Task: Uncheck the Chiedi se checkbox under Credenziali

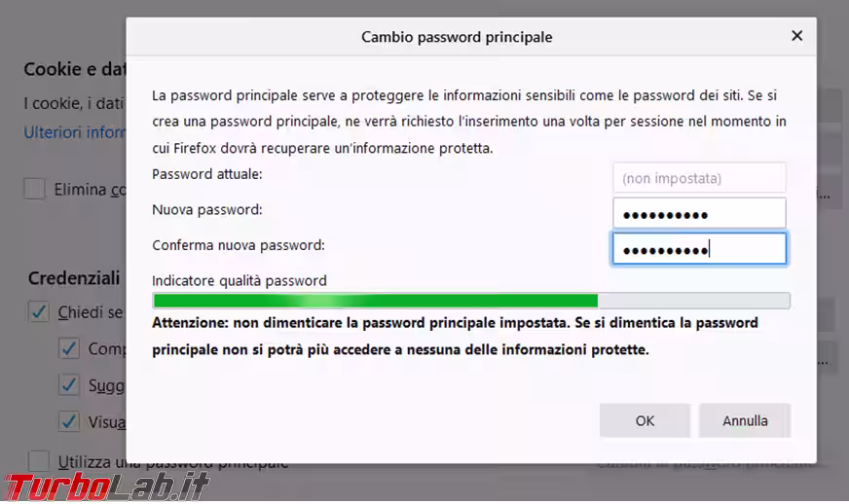Action: (39, 312)
